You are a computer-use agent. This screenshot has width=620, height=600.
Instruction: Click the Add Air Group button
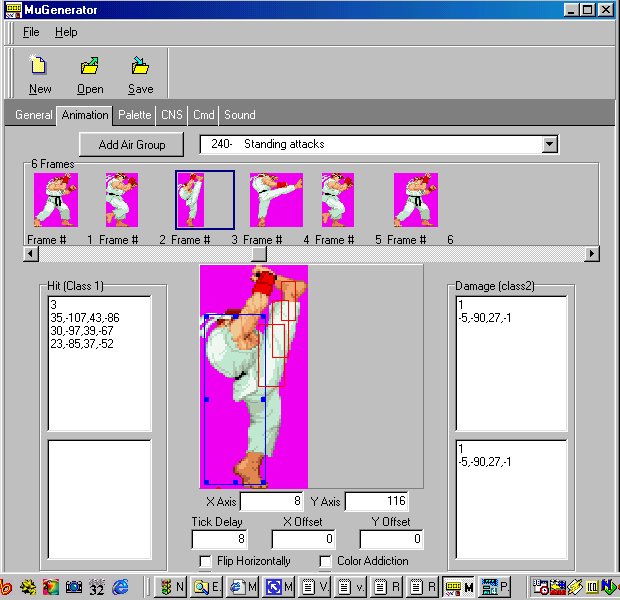pyautogui.click(x=132, y=145)
